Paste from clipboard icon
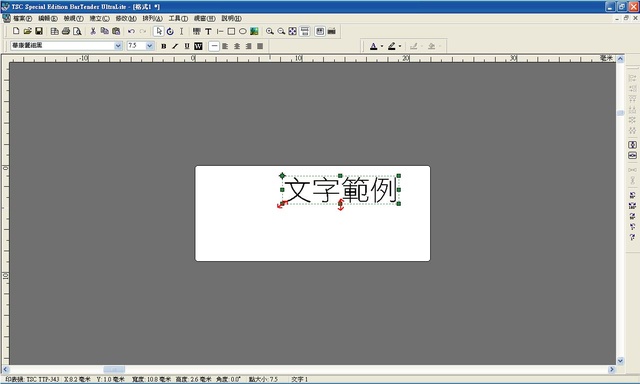The image size is (640, 384). point(116,31)
